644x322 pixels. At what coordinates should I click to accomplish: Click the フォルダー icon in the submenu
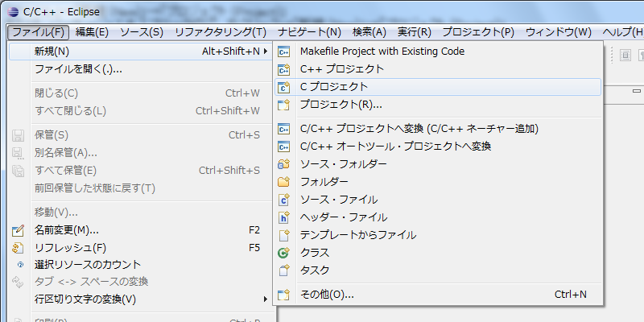(284, 182)
